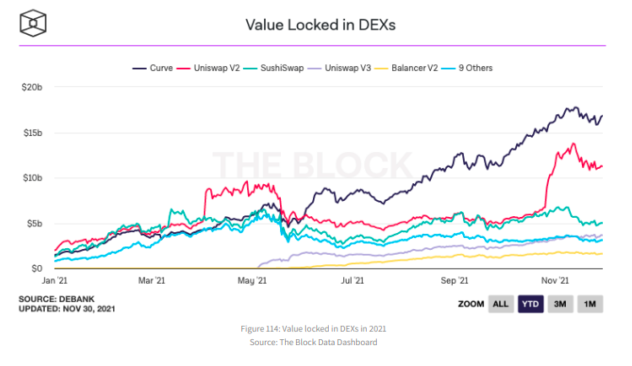Click the Source: DEBANK text
This screenshot has width=632, height=366.
pyautogui.click(x=56, y=299)
